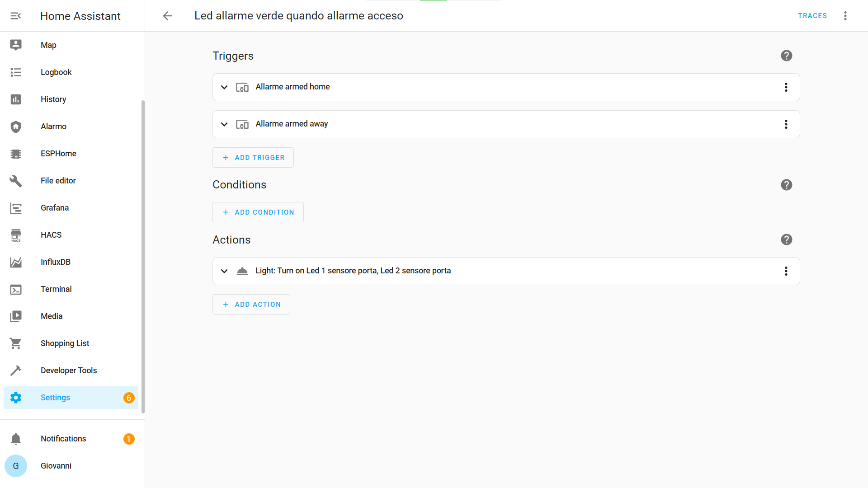Screen dimensions: 868x488
Task: Click the sidebar scrollbar
Action: [x=143, y=257]
